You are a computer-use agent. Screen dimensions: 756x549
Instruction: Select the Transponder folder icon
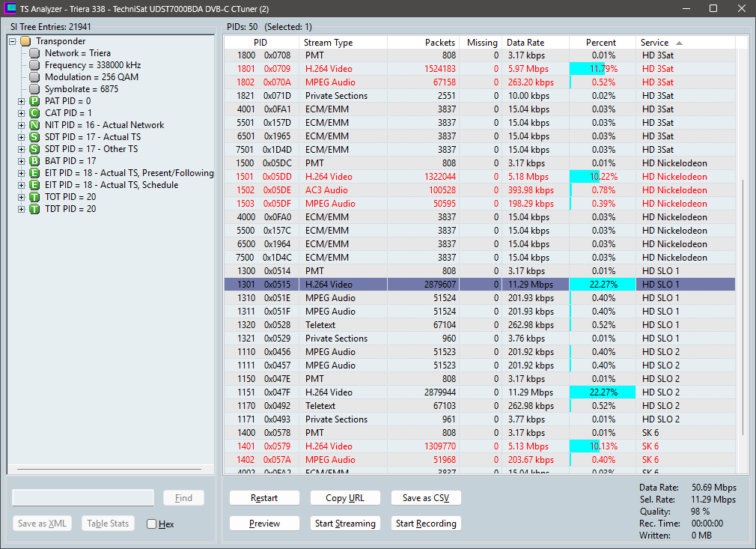pyautogui.click(x=25, y=41)
